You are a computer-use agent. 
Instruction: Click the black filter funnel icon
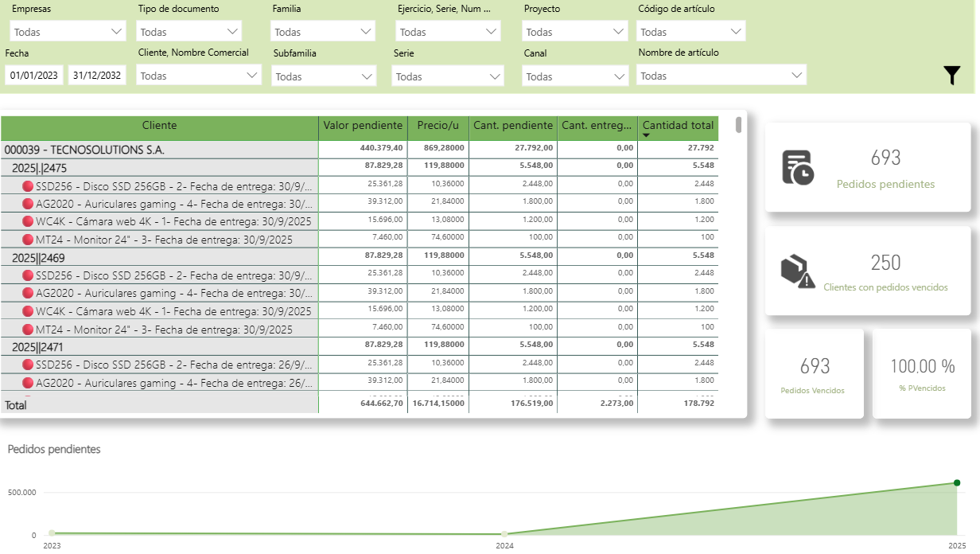pyautogui.click(x=952, y=76)
